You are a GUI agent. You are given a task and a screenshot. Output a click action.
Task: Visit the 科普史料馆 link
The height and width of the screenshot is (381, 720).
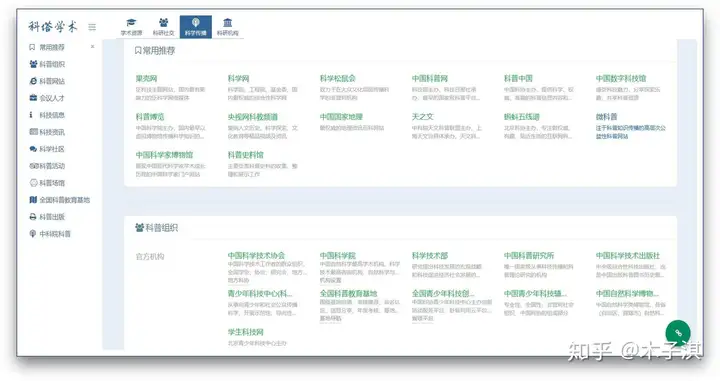tap(246, 155)
